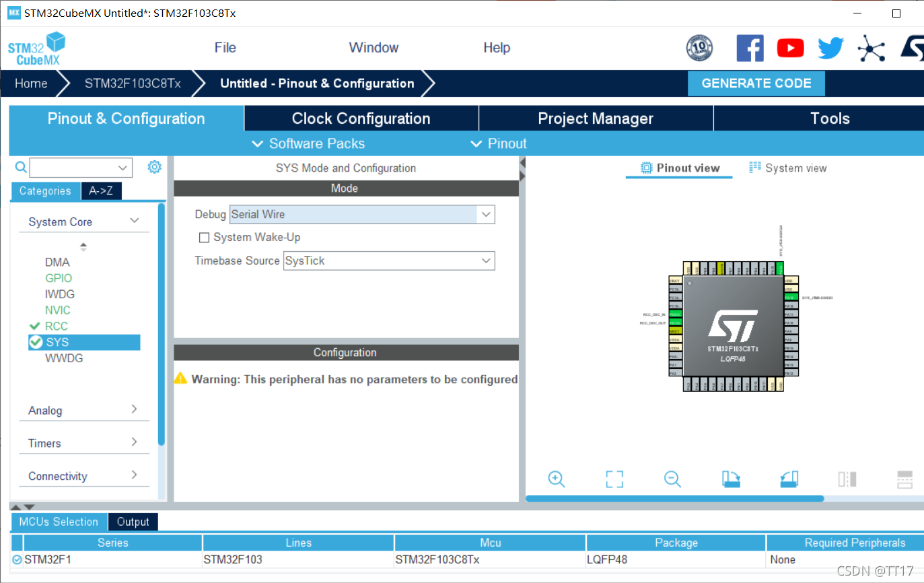Switch to the Project Manager tab
This screenshot has width=924, height=583.
click(596, 118)
